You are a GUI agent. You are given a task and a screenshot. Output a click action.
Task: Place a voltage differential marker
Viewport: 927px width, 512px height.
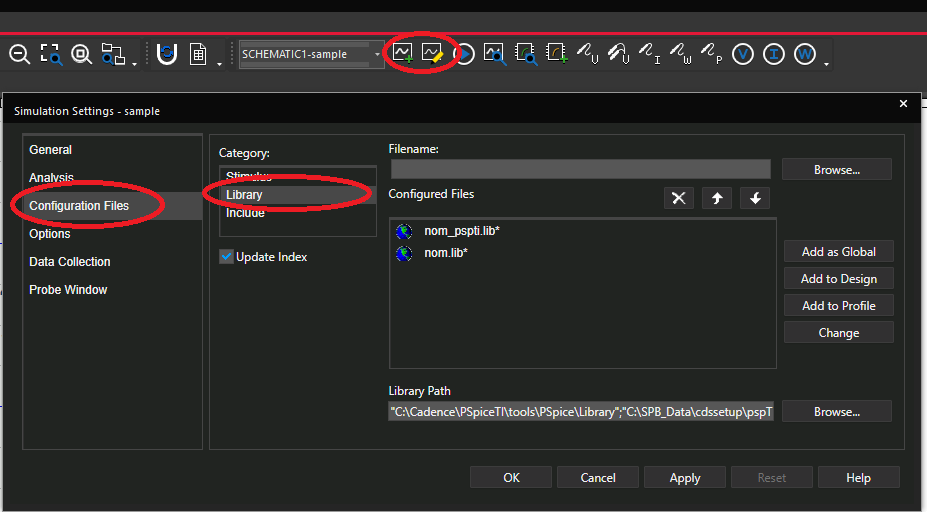(618, 53)
